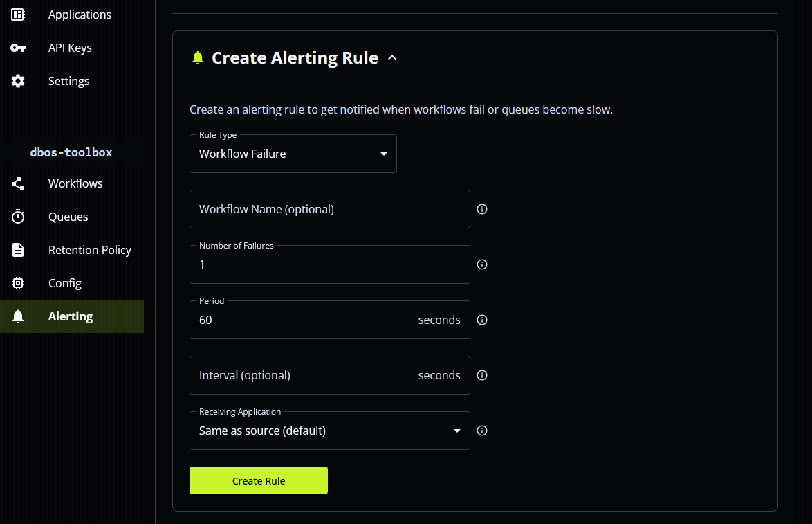This screenshot has height=524, width=812.
Task: Open the Rule Type dropdown
Action: click(293, 154)
